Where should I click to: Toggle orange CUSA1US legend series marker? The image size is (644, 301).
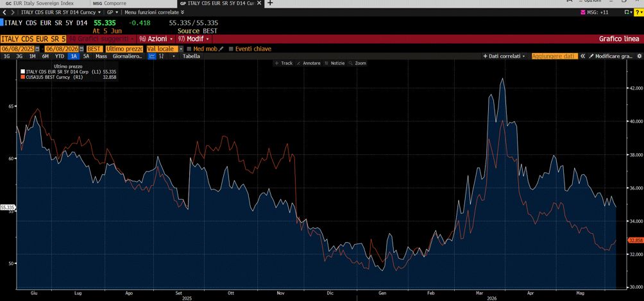click(22, 77)
